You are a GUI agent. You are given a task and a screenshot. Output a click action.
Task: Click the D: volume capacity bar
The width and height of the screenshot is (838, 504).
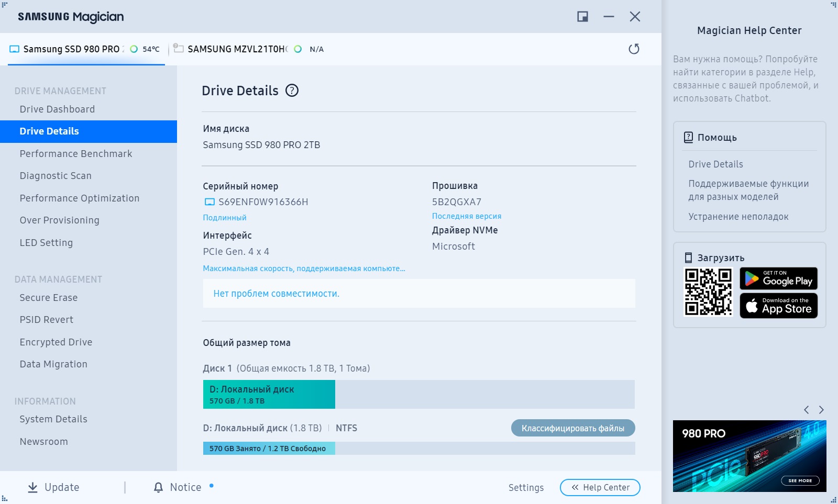point(418,394)
